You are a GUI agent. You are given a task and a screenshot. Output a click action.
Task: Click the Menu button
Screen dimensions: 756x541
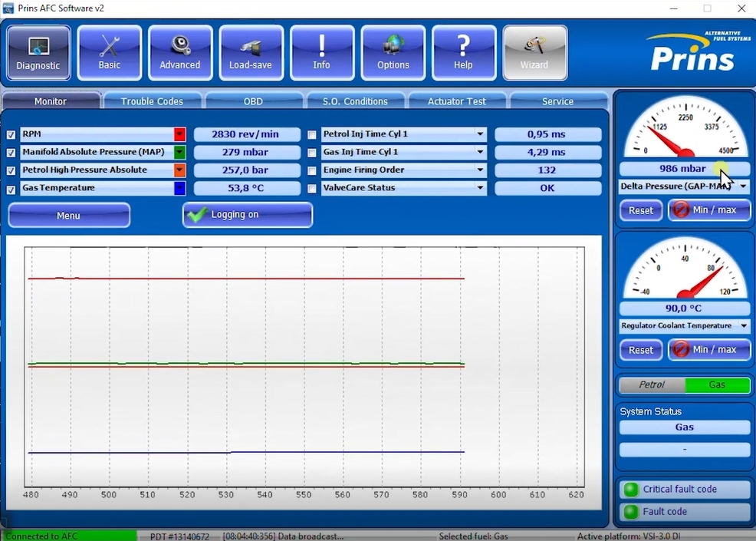68,216
